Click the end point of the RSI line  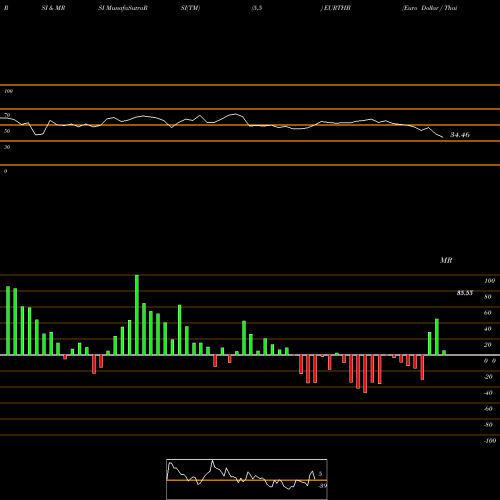(443, 137)
